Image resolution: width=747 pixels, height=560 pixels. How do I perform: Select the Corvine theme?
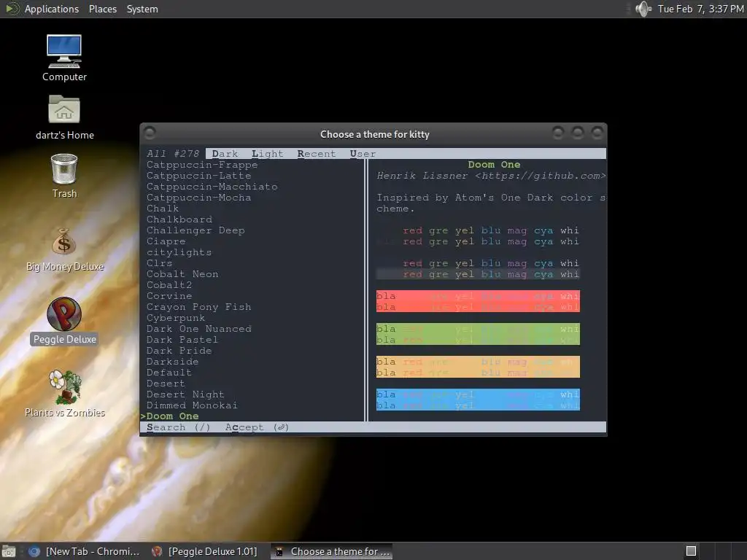coord(169,296)
